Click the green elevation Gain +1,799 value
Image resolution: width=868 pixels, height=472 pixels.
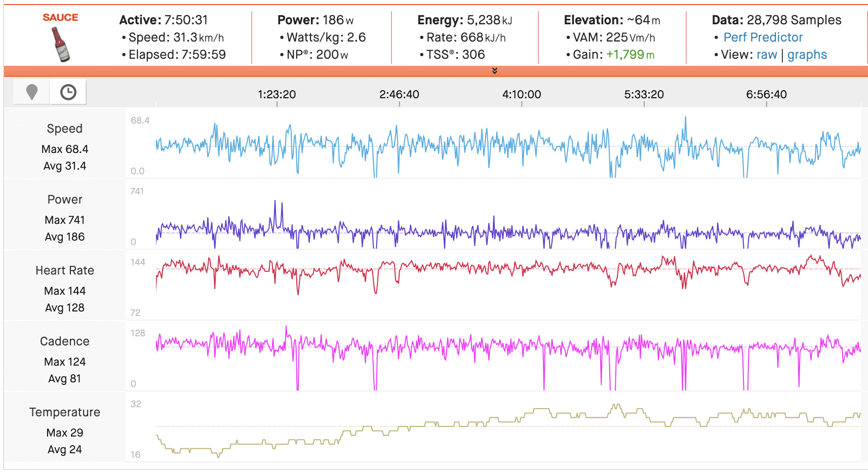tap(630, 55)
